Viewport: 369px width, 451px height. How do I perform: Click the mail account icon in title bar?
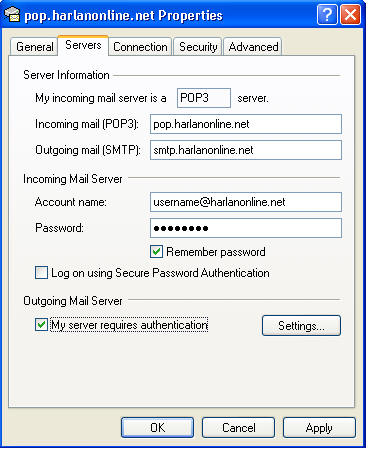point(12,14)
